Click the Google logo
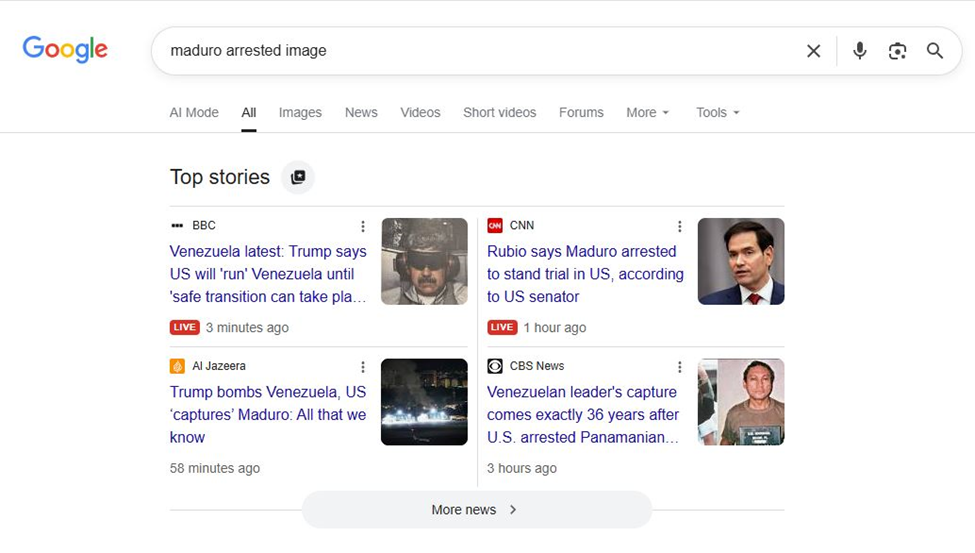This screenshot has height=553, width=975. (x=65, y=49)
